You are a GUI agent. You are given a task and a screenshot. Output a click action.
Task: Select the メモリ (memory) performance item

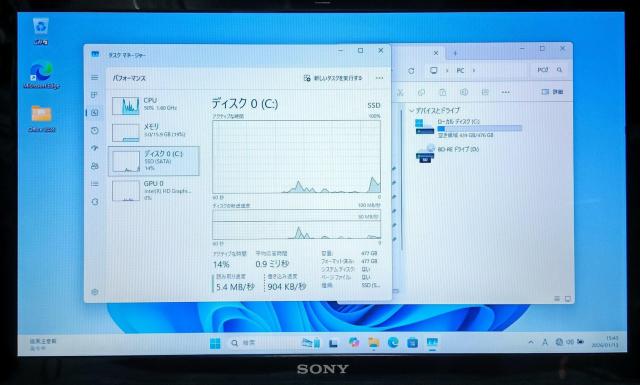[x=154, y=132]
